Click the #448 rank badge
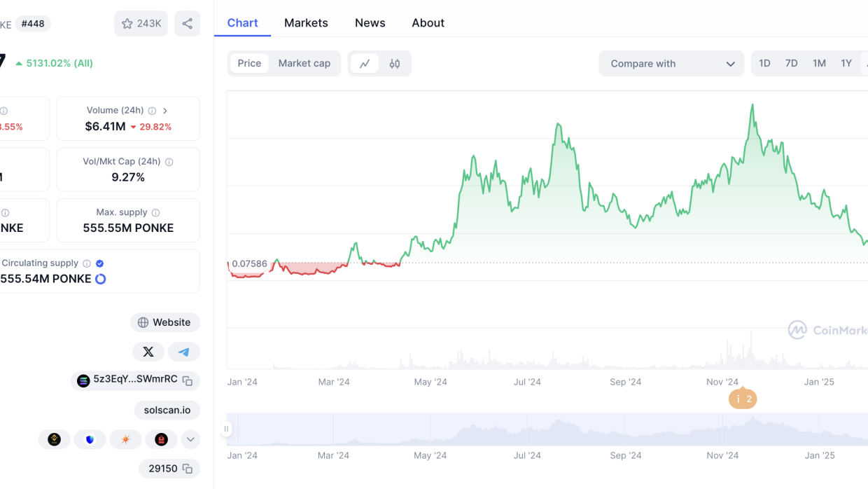868x489 pixels. pyautogui.click(x=33, y=24)
